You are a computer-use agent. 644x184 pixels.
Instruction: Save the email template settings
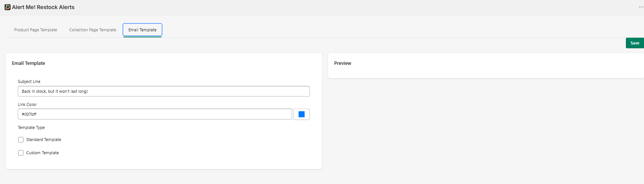point(635,43)
